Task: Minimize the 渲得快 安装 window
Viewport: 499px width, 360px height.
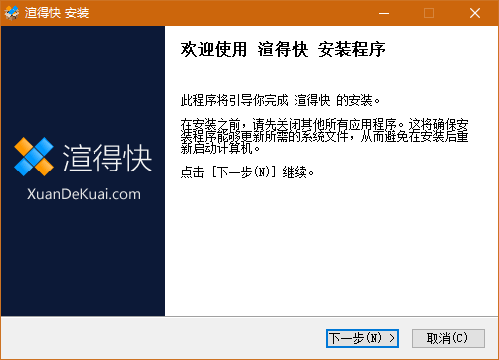Action: 384,13
